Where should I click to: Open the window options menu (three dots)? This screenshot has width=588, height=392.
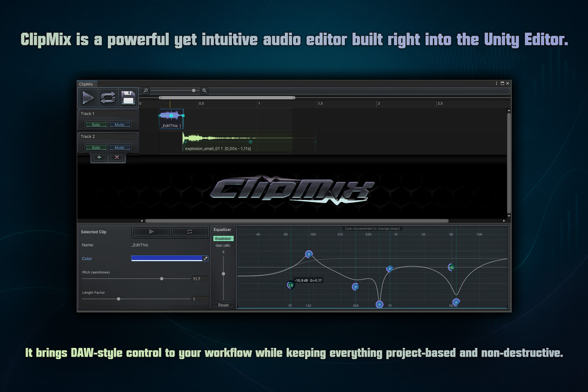pos(496,83)
